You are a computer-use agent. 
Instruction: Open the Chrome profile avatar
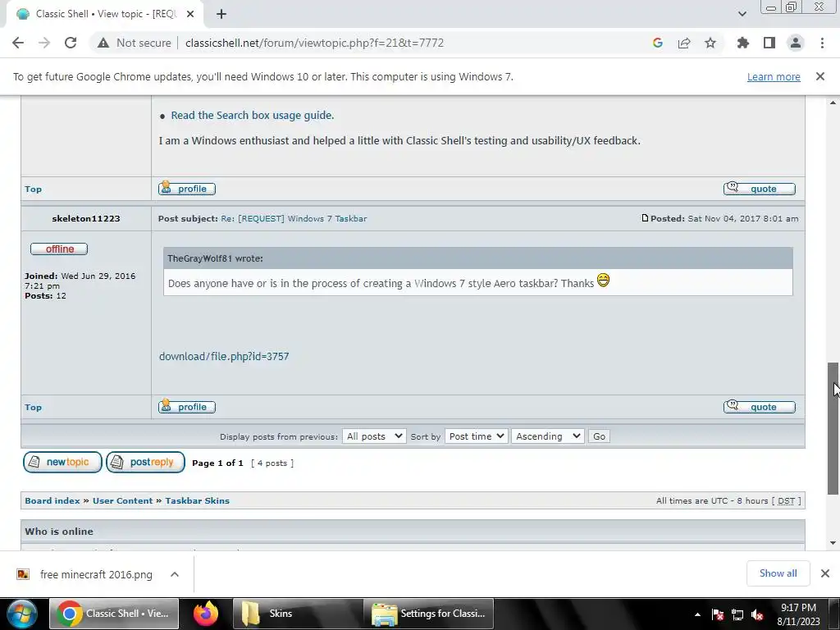click(796, 43)
